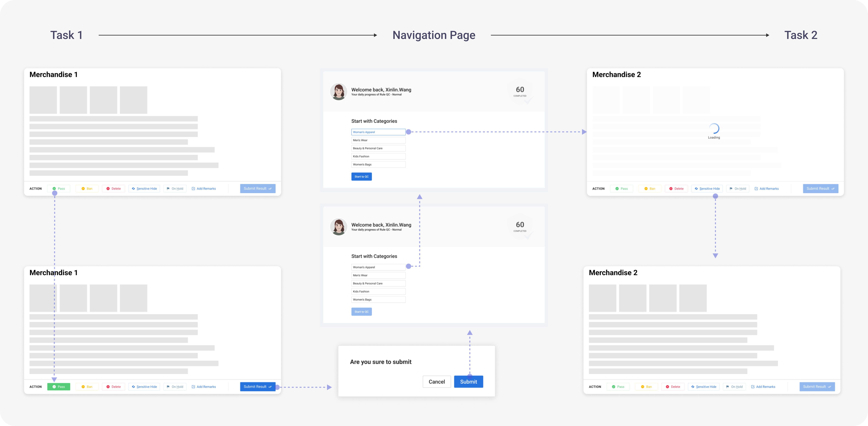This screenshot has width=868, height=426.
Task: Select Men's Wear in lower navigation page
Action: click(x=378, y=275)
